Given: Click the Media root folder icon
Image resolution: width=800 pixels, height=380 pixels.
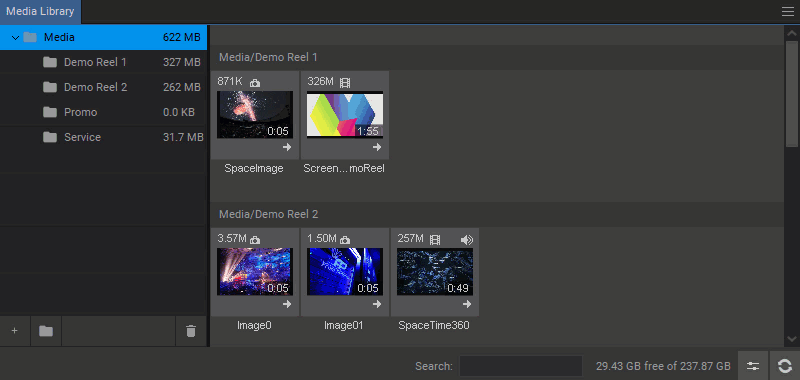Looking at the screenshot, I should pos(30,37).
